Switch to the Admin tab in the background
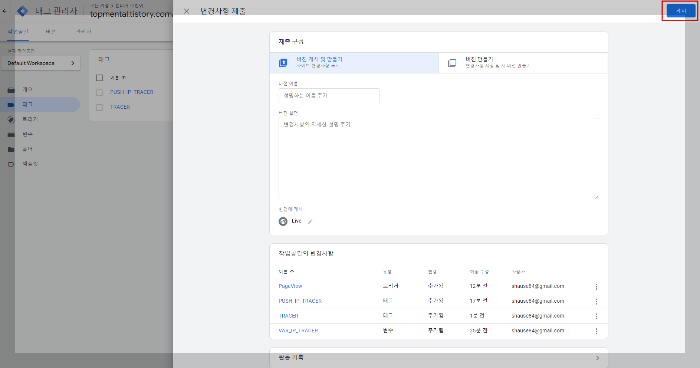Screen dimensions: 700x368 point(84,32)
